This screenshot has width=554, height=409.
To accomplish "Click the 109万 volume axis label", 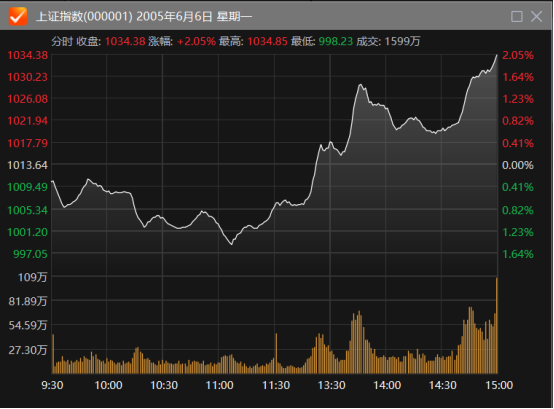I will click(x=33, y=277).
